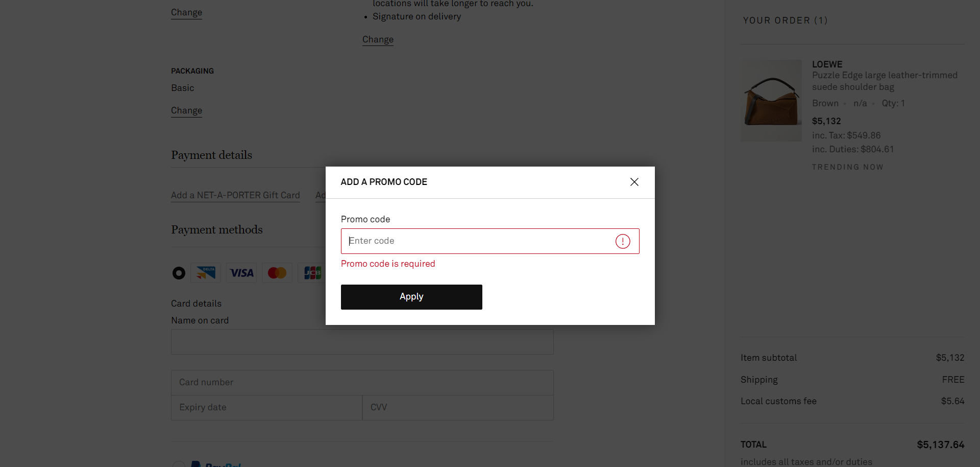
Task: Click the Card number field
Action: coord(362,382)
